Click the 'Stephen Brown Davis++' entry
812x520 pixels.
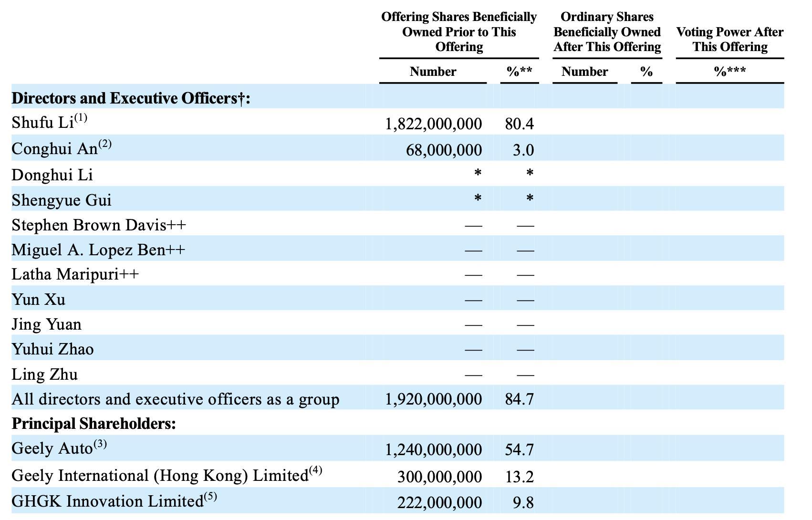coord(99,225)
